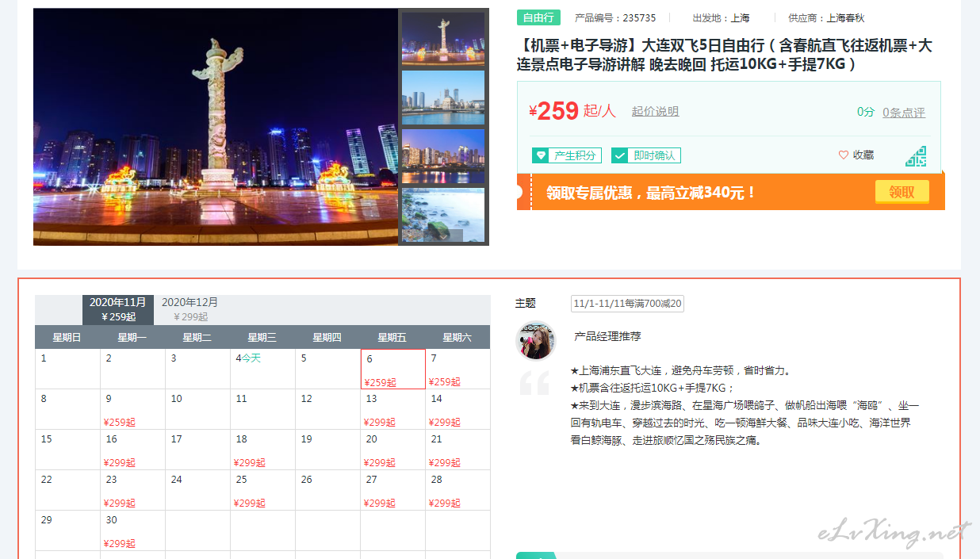
Task: Show the night monument pillar thumbnail
Action: coord(443,38)
